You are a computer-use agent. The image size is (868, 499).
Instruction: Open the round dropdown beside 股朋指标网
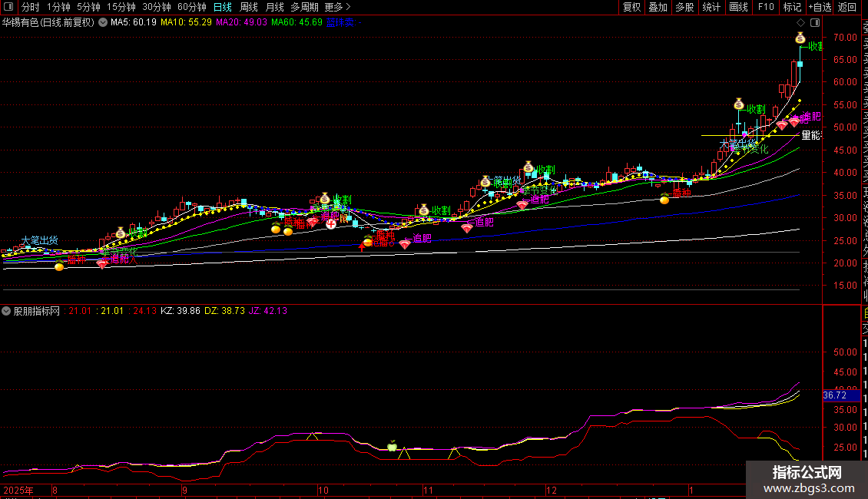click(x=6, y=311)
